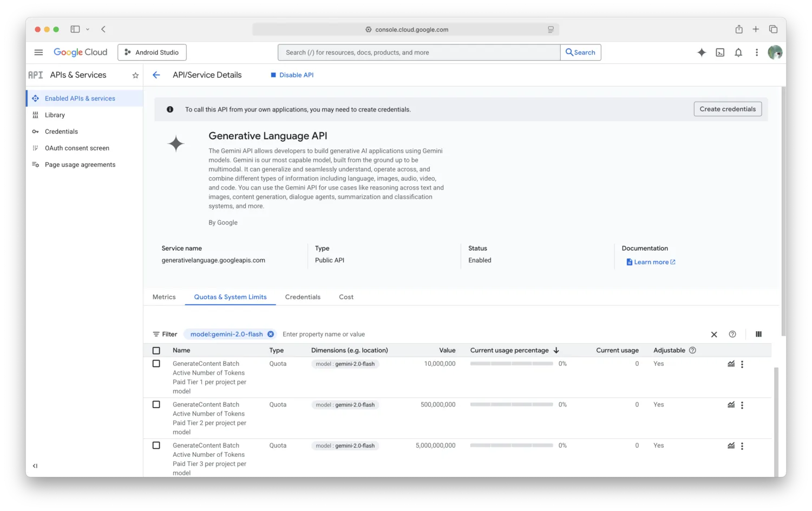The height and width of the screenshot is (511, 812).
Task: Open quotas help question mark icon
Action: [x=732, y=334]
